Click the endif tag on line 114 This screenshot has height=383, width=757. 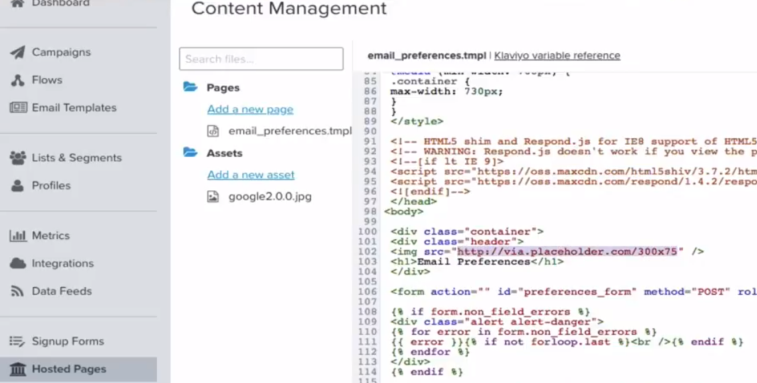point(427,372)
